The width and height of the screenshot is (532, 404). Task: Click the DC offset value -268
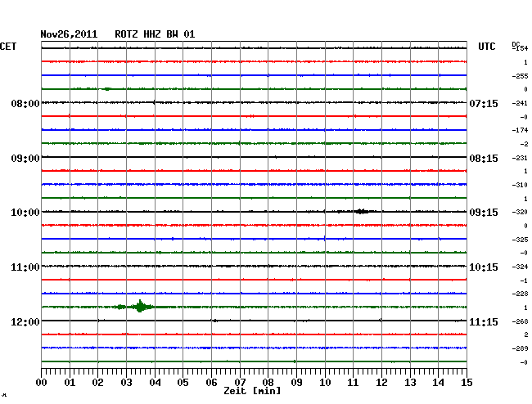point(520,321)
